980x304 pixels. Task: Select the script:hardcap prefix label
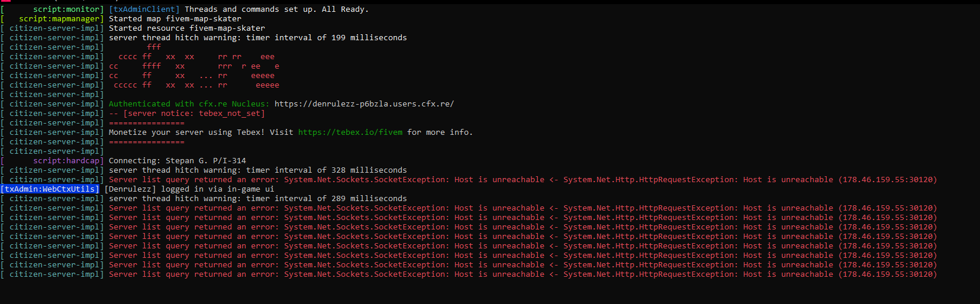[67, 161]
